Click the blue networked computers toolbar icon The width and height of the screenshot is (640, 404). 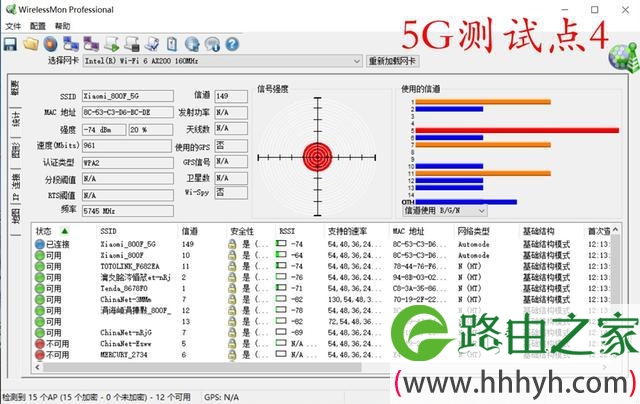pos(71,44)
